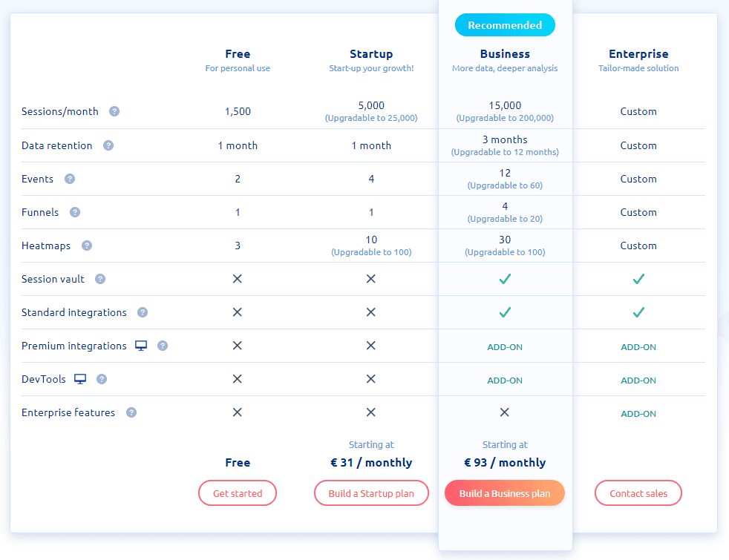Click the Enterprise Standard integrations checkmark
The height and width of the screenshot is (560, 729).
(638, 312)
